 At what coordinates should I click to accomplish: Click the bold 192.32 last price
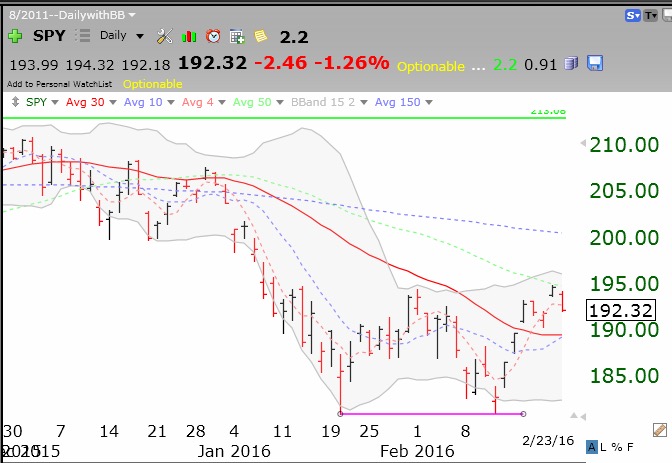click(213, 63)
